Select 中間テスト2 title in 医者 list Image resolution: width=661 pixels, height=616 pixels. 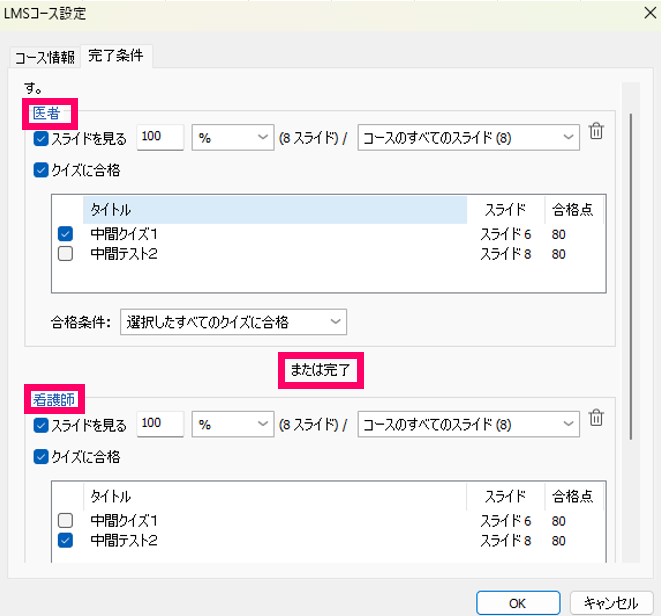click(x=124, y=254)
